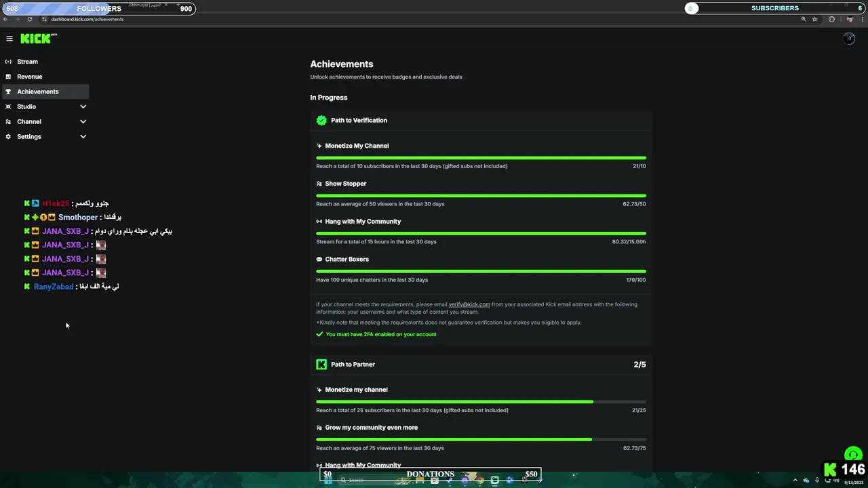
Task: Click the Achievements page title
Action: coord(342,64)
